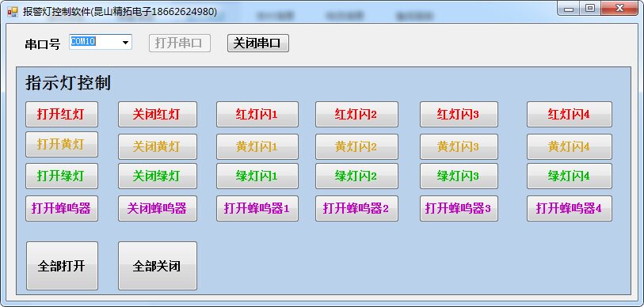Click the 打开红灯 button
The height and width of the screenshot is (307, 644).
click(62, 114)
